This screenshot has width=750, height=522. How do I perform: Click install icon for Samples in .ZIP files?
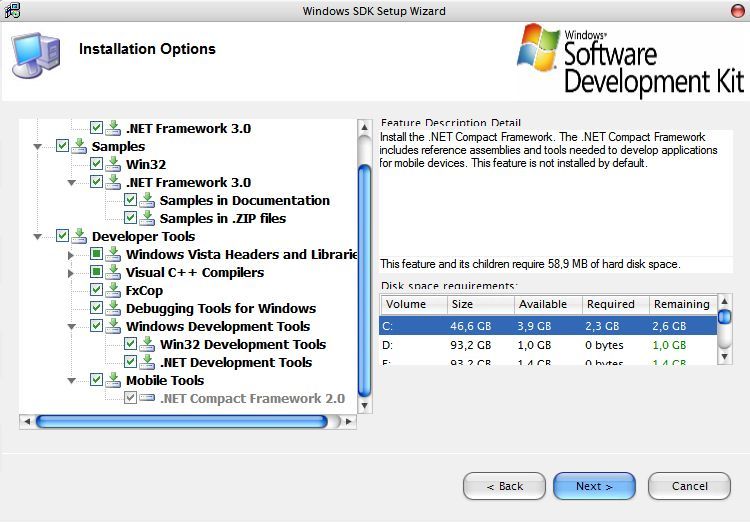click(147, 219)
